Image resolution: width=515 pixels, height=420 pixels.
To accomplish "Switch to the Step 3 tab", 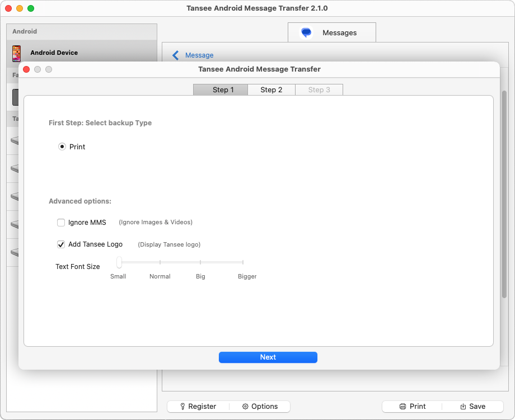I will 319,89.
